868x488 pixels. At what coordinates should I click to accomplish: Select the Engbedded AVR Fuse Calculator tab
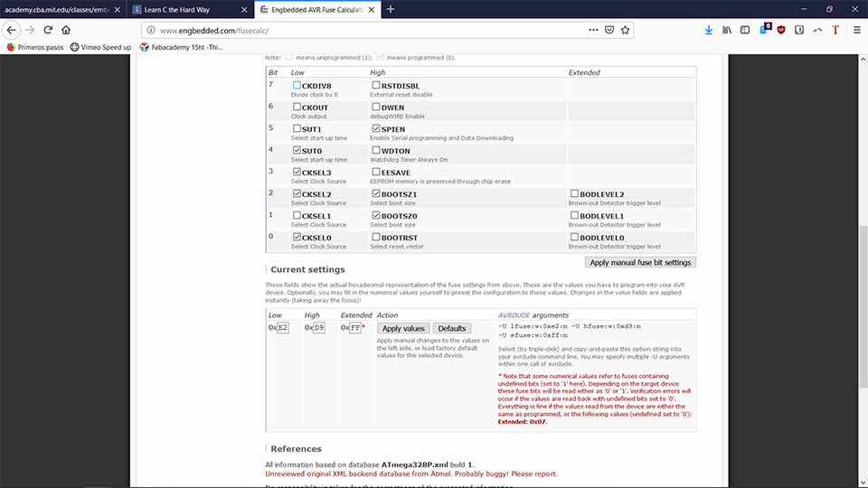(x=317, y=10)
